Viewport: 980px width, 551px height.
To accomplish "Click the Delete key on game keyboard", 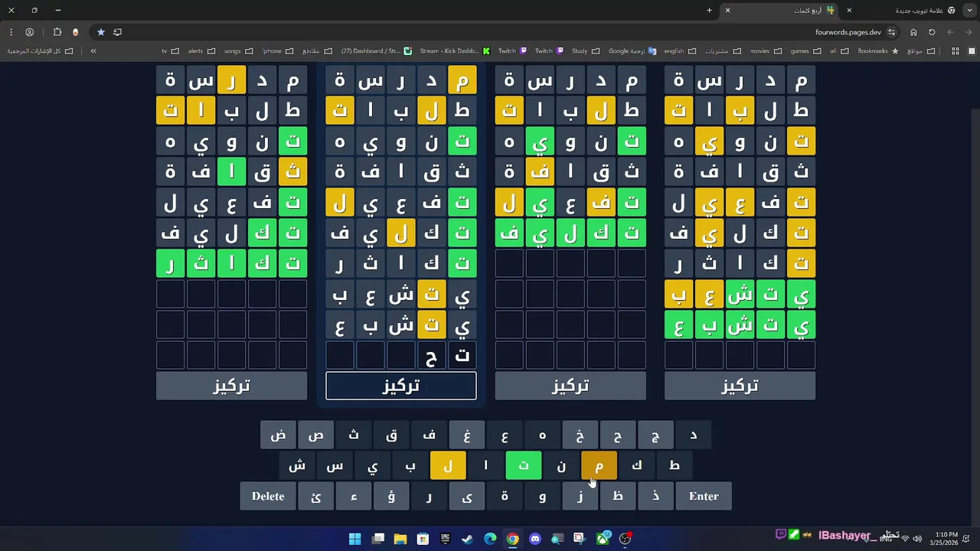I will point(268,496).
